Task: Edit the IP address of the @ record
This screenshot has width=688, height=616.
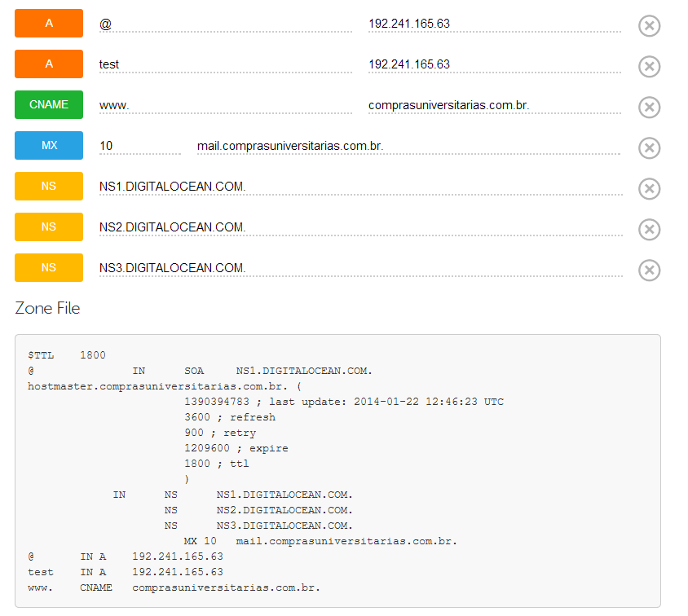Action: (495, 24)
